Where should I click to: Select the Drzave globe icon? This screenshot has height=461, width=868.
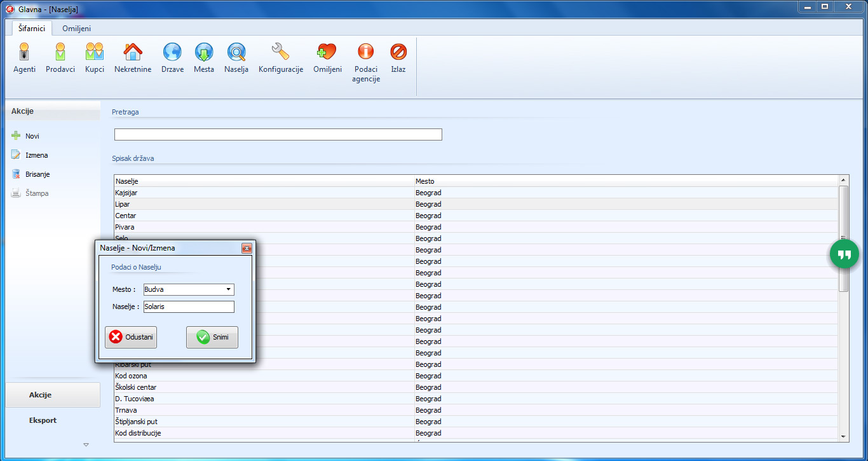coord(172,52)
